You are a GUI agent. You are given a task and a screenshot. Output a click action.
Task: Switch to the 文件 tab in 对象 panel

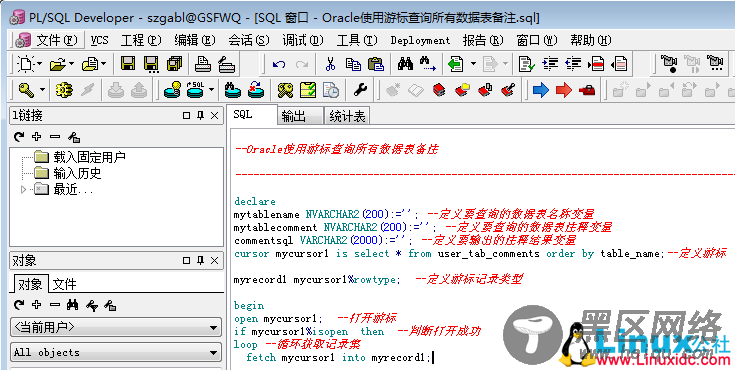point(65,284)
